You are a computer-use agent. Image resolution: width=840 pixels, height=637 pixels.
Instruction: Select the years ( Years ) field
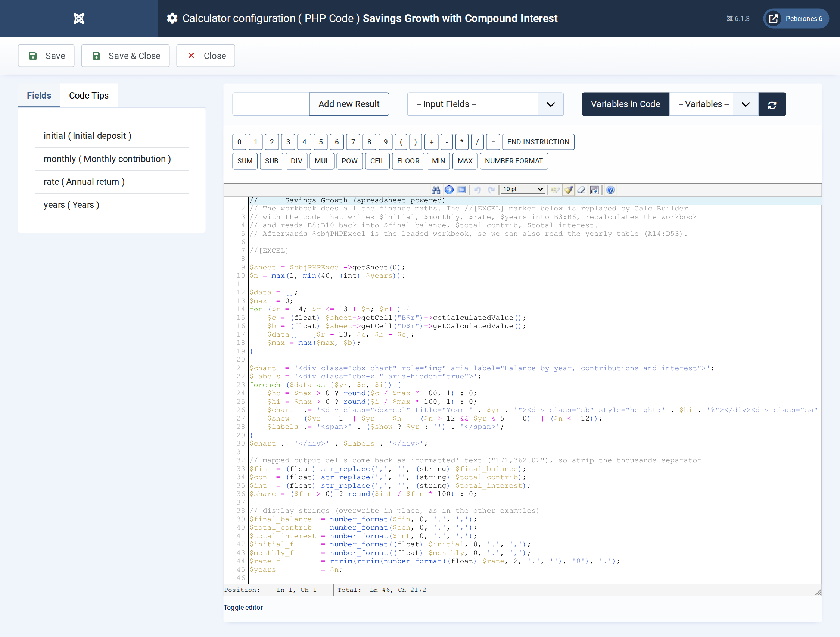point(112,205)
